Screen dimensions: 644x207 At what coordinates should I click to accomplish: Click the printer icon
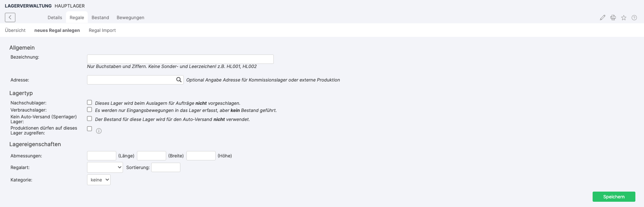[x=613, y=18]
